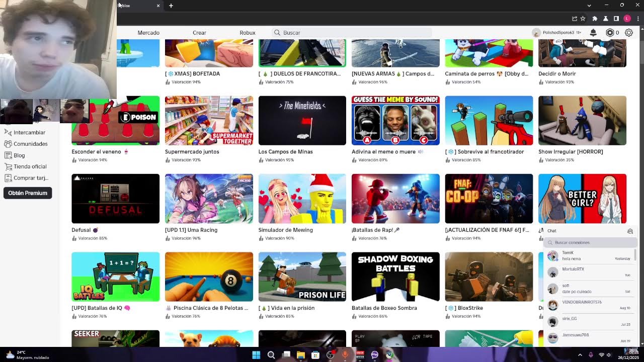Open the Defusal game thumbnail
Screen dimensions: 644x362
(116, 199)
